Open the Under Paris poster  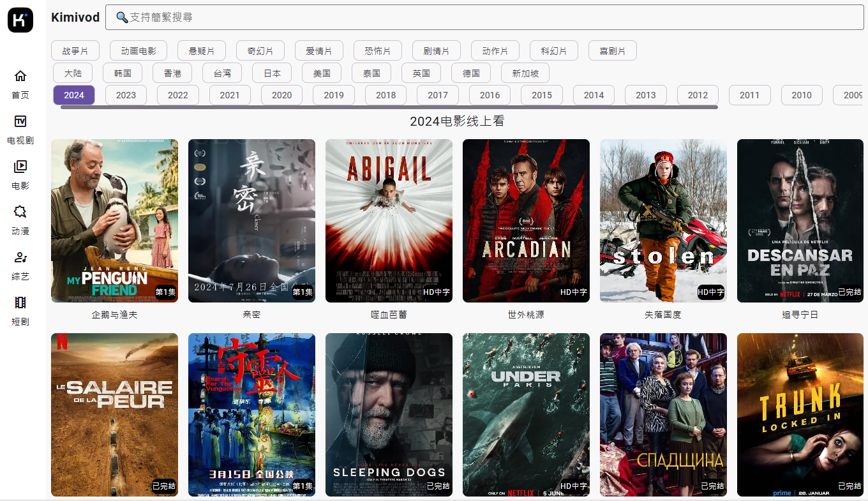[526, 415]
